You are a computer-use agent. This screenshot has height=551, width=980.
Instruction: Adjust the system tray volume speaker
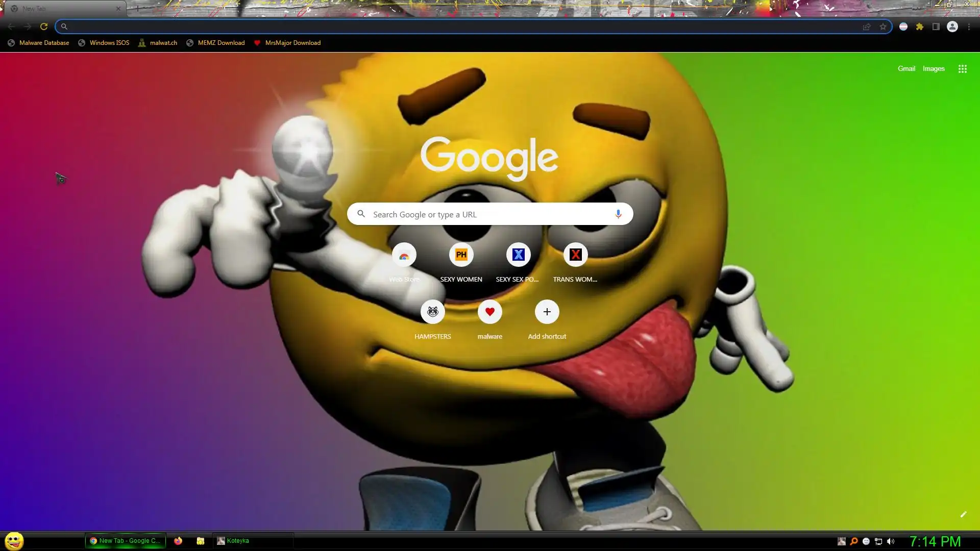click(891, 541)
